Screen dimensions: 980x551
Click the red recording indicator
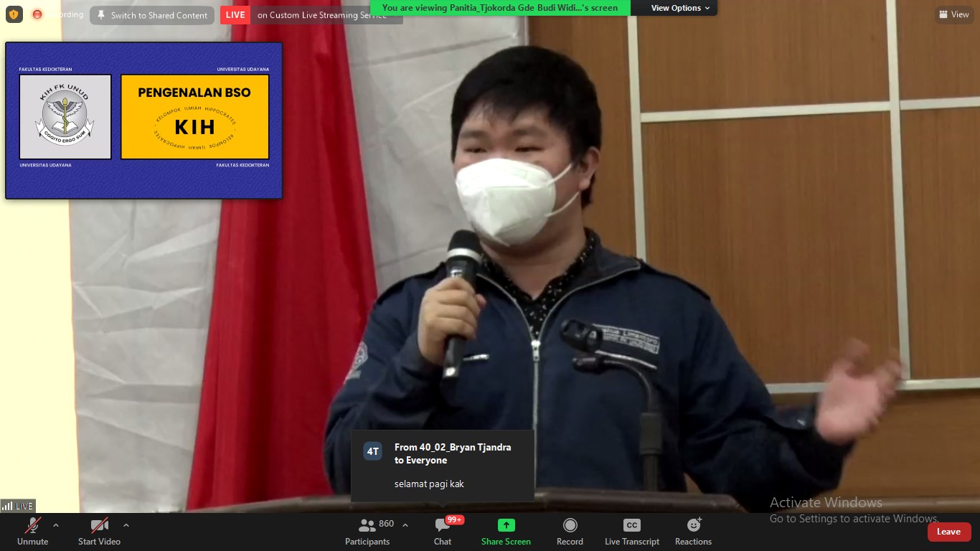coord(37,14)
